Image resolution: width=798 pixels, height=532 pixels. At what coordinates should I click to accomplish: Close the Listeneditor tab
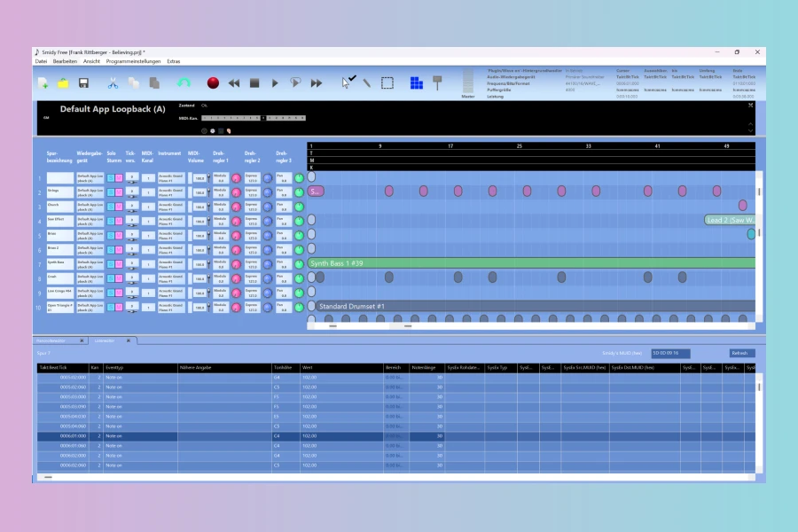pyautogui.click(x=129, y=340)
